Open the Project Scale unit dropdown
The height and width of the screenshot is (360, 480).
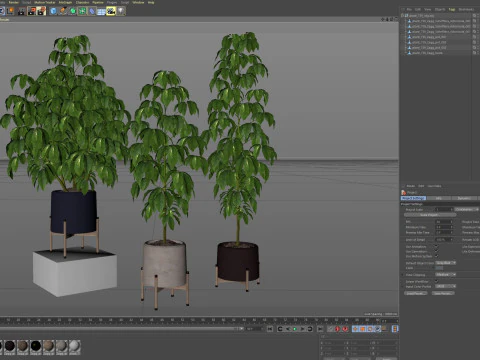[466, 209]
